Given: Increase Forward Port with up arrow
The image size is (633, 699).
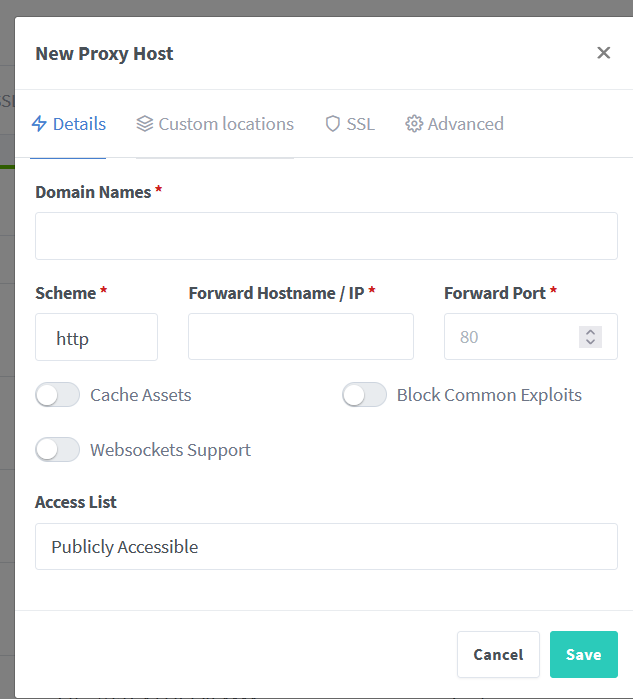Looking at the screenshot, I should point(590,332).
